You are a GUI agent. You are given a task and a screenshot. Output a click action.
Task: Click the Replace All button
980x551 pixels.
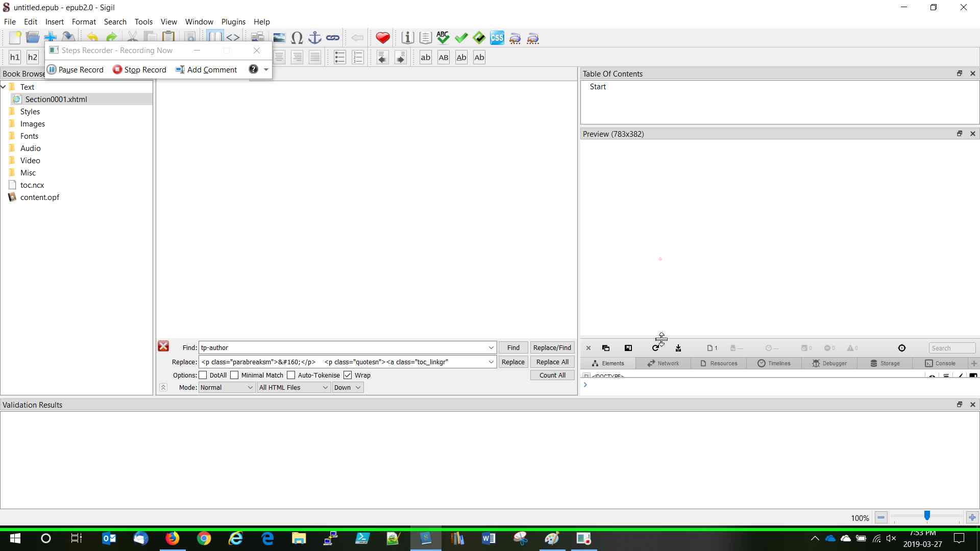click(x=552, y=362)
